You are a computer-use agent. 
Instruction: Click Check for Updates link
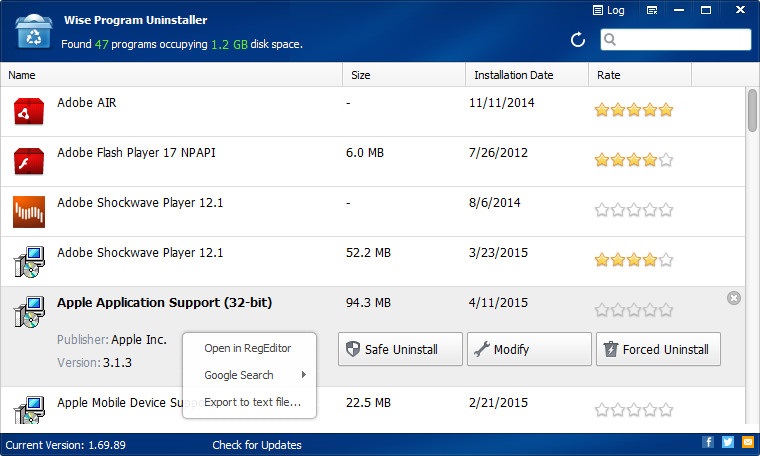[x=257, y=445]
